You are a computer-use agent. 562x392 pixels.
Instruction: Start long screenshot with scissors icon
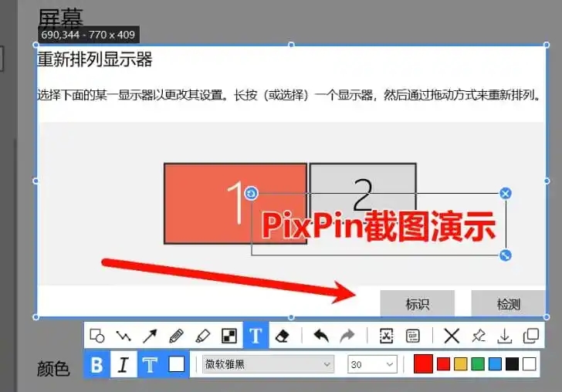pyautogui.click(x=386, y=336)
